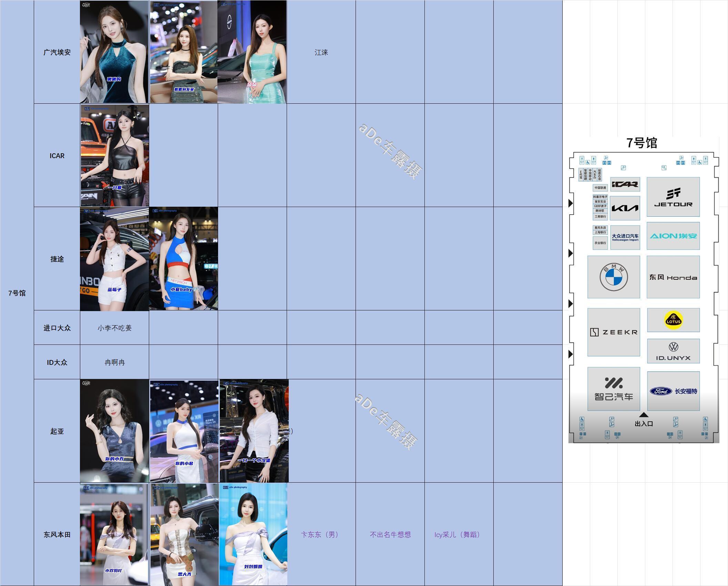Select the 广汽埃安 brand cell
Image resolution: width=728 pixels, height=586 pixels.
tap(57, 52)
